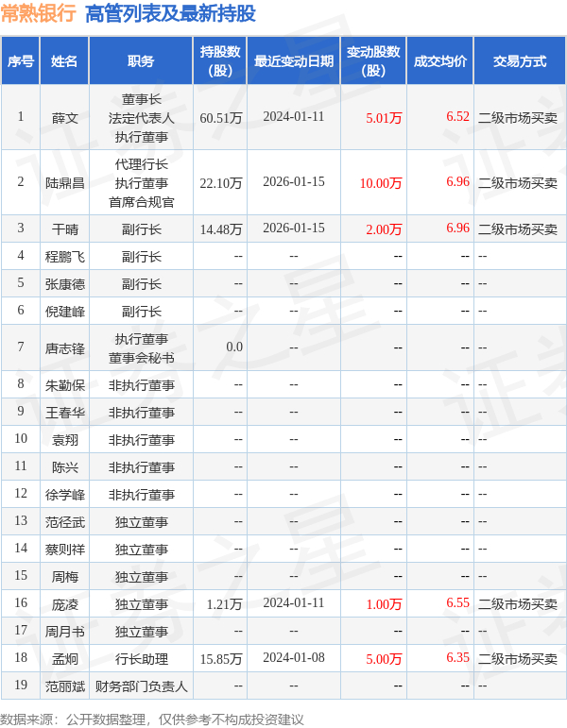The width and height of the screenshot is (567, 728).
Task: Click the heading 高管列表及最新持股
Action: pos(170,13)
